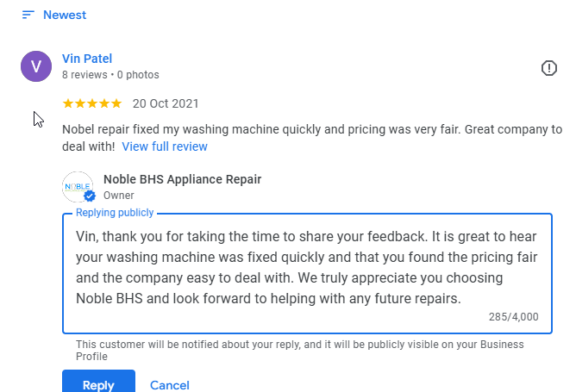
Task: Click the 20 Oct 2021 review date
Action: pos(166,103)
